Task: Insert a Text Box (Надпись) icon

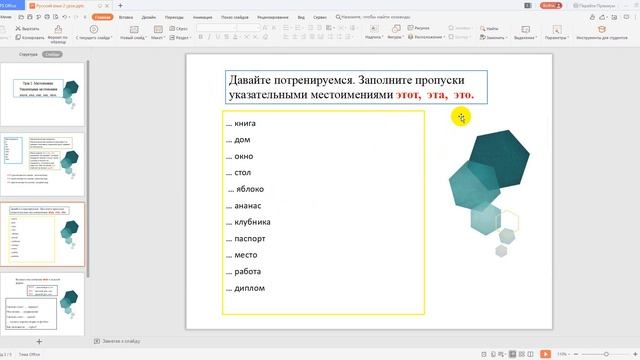Action: click(x=373, y=29)
